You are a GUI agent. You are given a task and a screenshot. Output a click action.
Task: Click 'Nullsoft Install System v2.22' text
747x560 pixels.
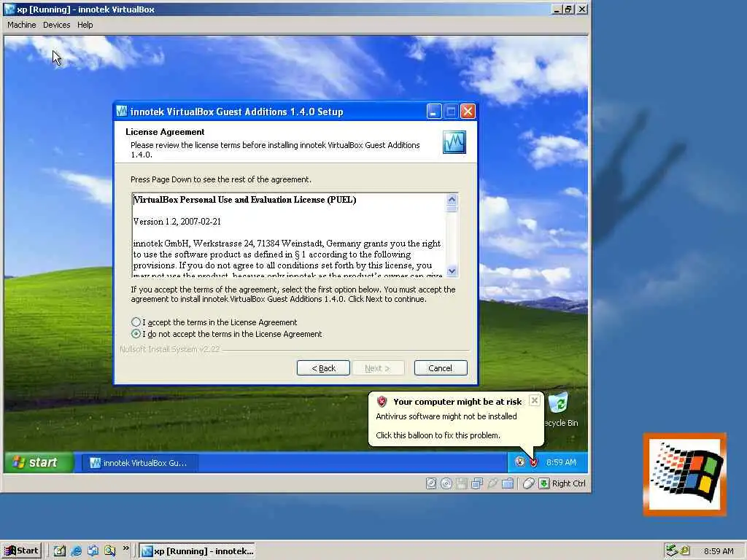[x=169, y=349]
